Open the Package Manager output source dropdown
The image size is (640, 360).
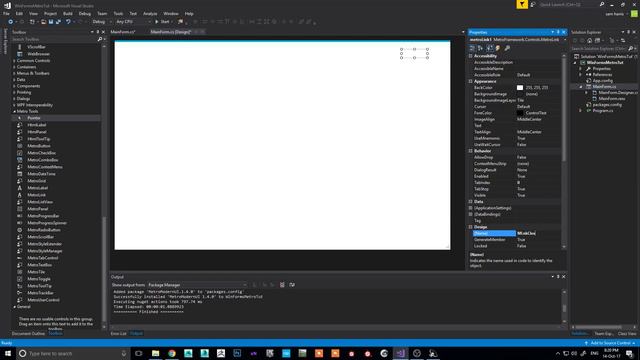197,285
